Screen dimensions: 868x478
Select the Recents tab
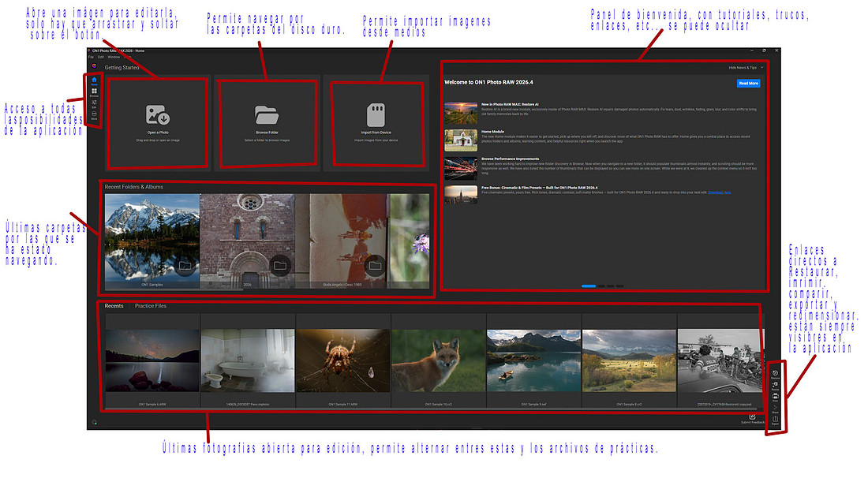(114, 306)
